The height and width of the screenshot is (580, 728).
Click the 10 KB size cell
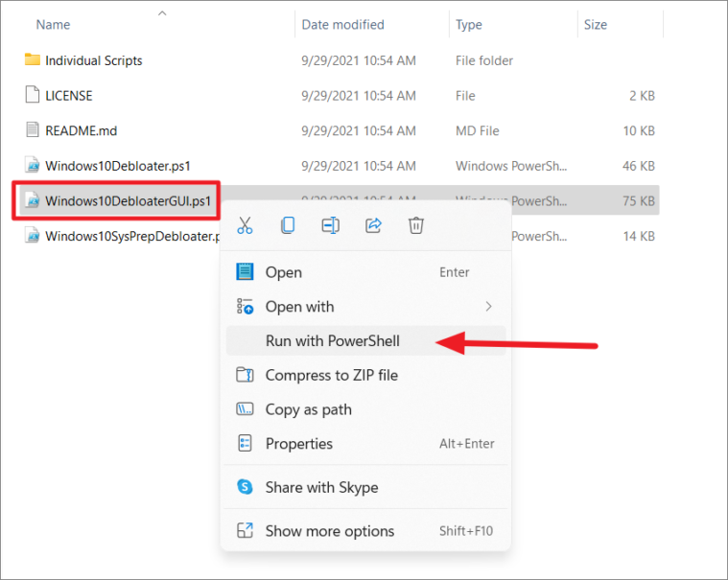point(639,130)
